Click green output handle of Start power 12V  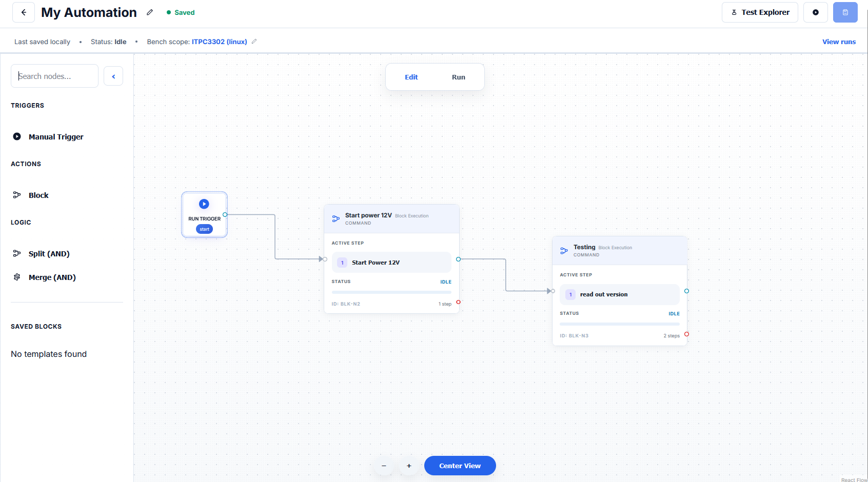click(458, 259)
